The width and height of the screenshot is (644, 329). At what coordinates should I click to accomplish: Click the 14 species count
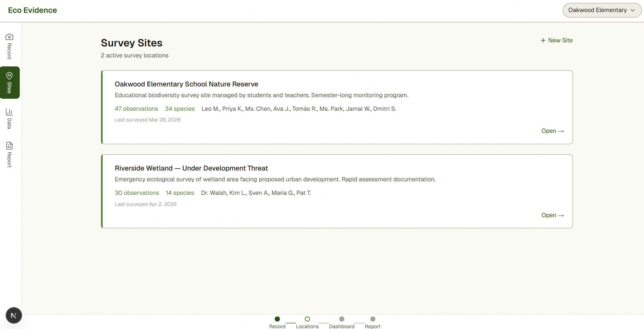(180, 193)
